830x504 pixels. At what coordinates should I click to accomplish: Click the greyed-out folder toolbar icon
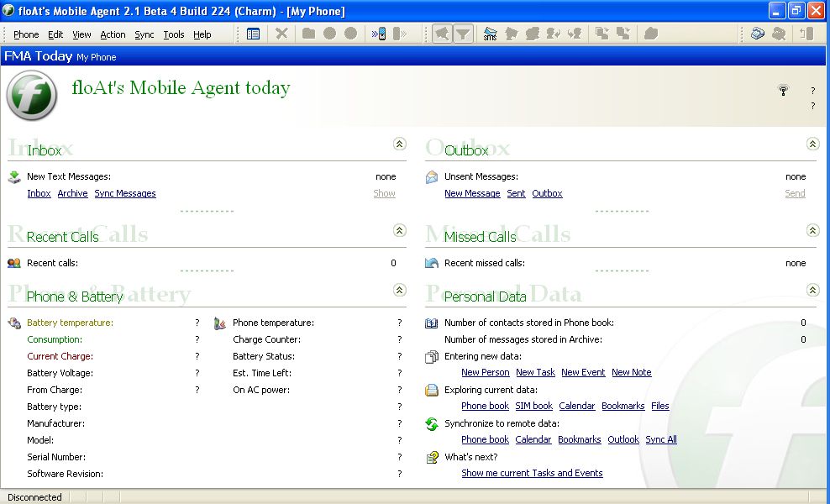point(308,34)
